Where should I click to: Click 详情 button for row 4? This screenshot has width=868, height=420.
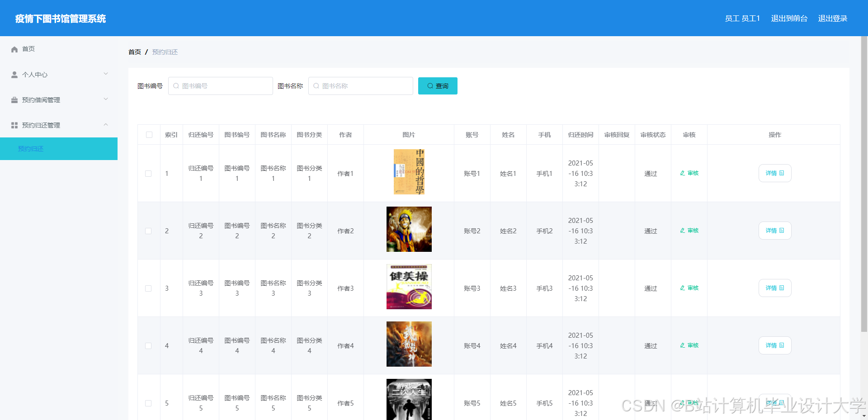(775, 345)
